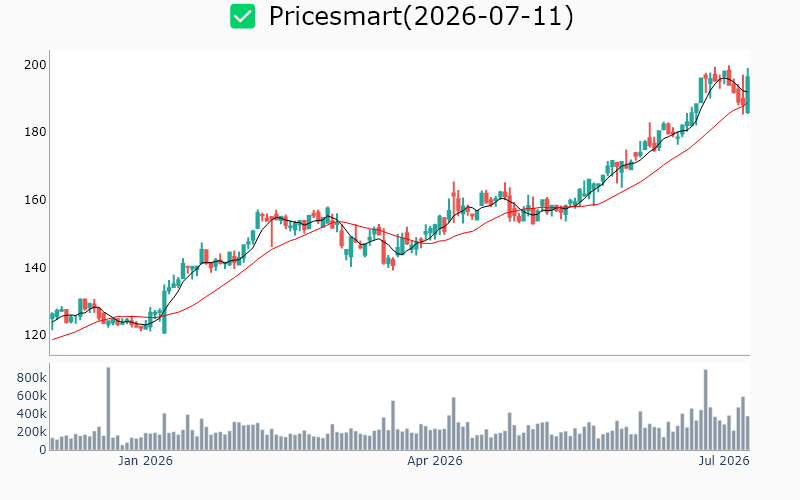Select the Apr 2026 date axis label

[x=435, y=461]
